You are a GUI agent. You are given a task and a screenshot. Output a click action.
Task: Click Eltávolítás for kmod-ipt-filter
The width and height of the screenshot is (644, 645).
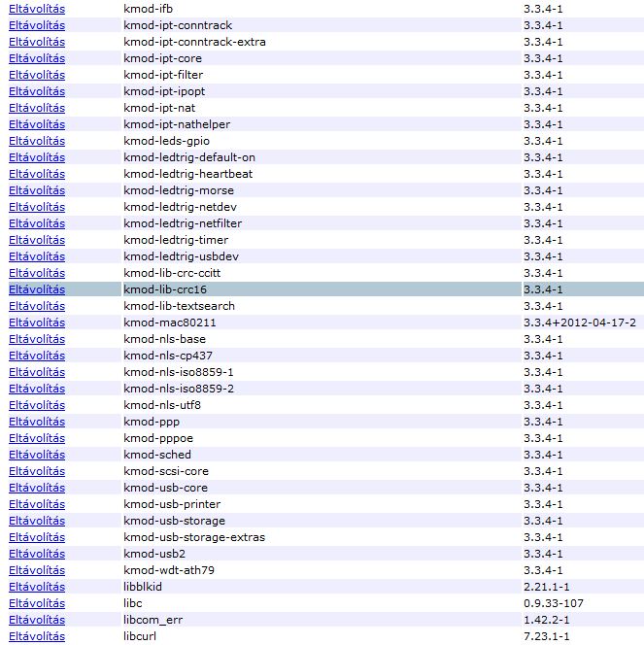pos(37,75)
